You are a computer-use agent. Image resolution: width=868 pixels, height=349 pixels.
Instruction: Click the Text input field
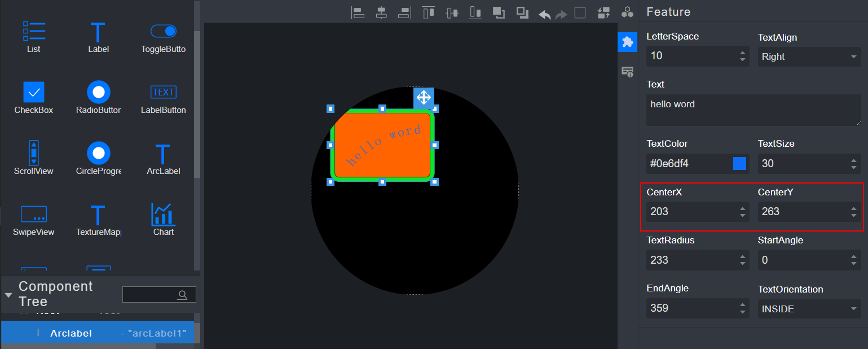coord(753,110)
